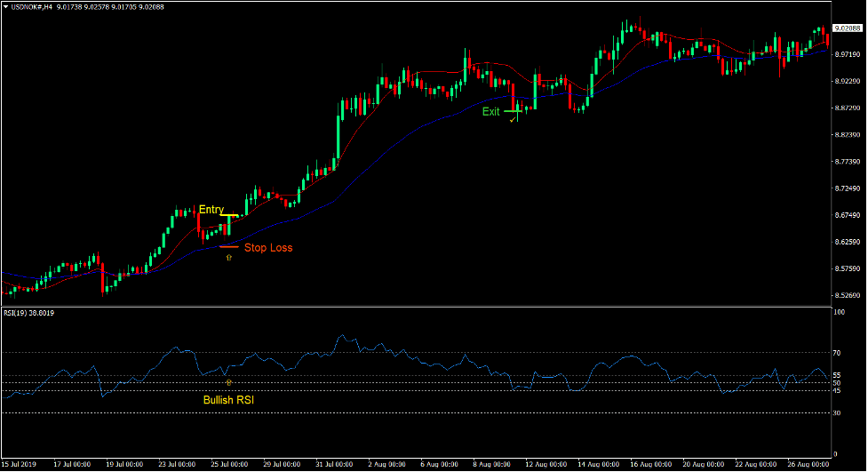The width and height of the screenshot is (868, 472).
Task: Select the orange Stop Loss line marker
Action: tap(228, 246)
